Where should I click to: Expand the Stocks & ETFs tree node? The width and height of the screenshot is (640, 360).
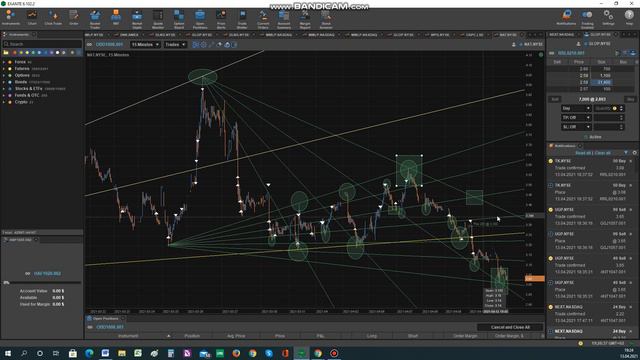tap(4, 89)
